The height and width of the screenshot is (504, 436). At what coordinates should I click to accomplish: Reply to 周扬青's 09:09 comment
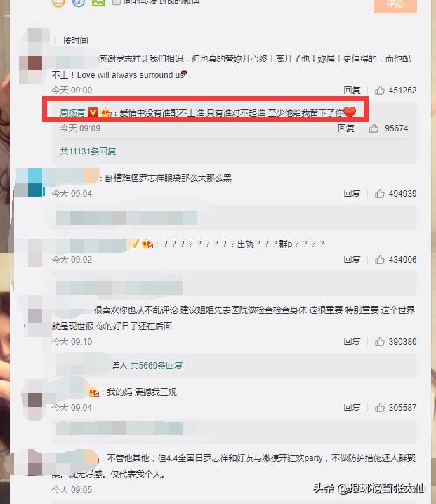click(346, 128)
